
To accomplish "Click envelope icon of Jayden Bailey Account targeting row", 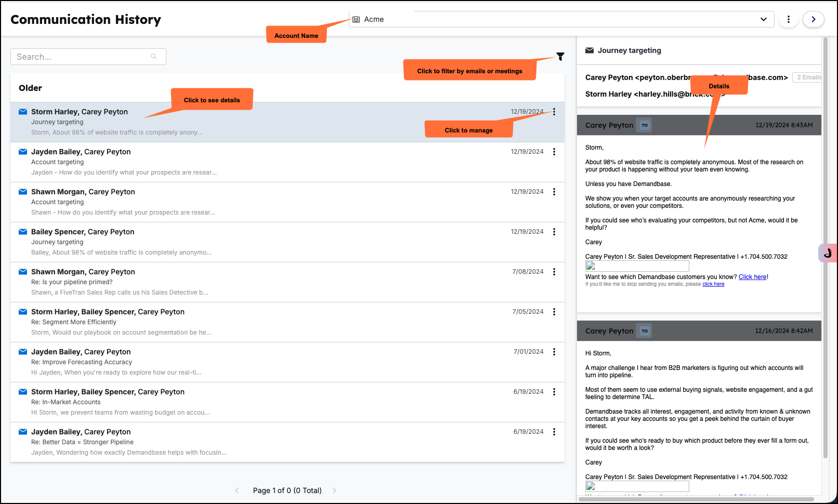I will [23, 152].
